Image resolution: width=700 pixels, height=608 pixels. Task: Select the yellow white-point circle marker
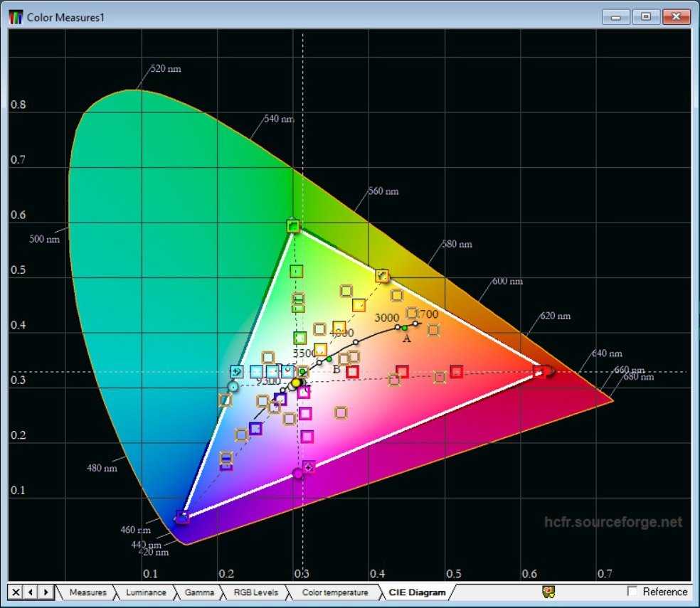(296, 383)
